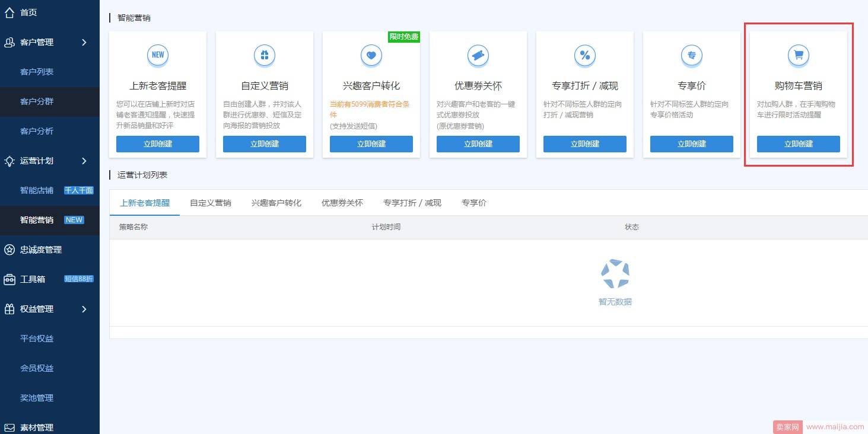Click 立即创建 under 专享价

pos(692,144)
